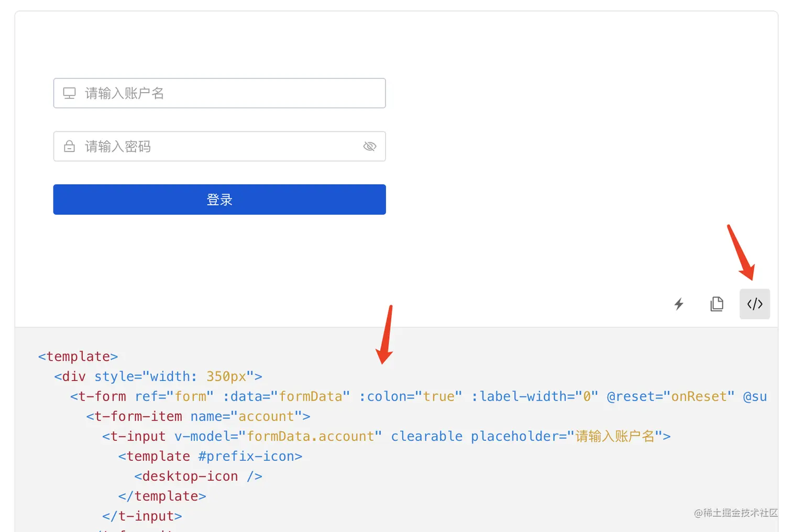The image size is (792, 532).
Task: Click the template #prefix-icon code line
Action: pyautogui.click(x=210, y=456)
